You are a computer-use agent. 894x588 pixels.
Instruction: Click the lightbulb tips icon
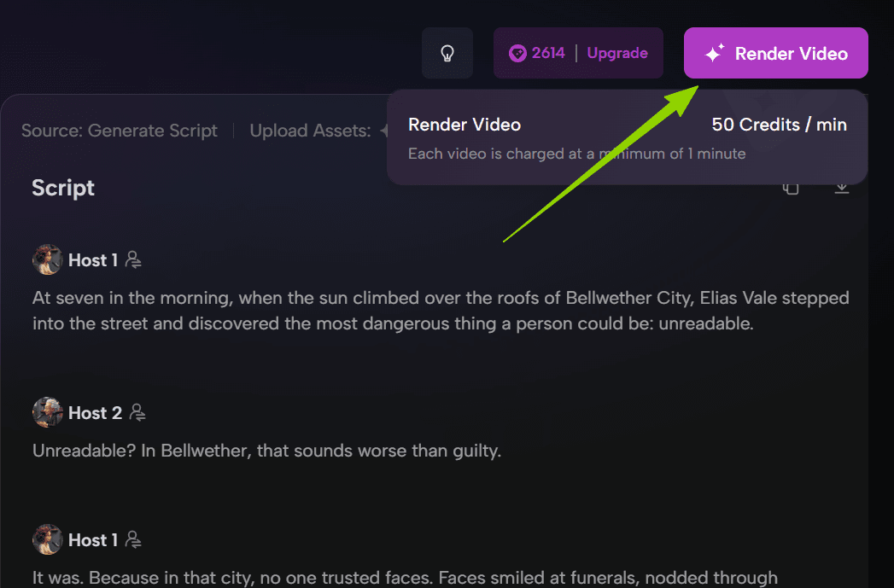(x=447, y=53)
